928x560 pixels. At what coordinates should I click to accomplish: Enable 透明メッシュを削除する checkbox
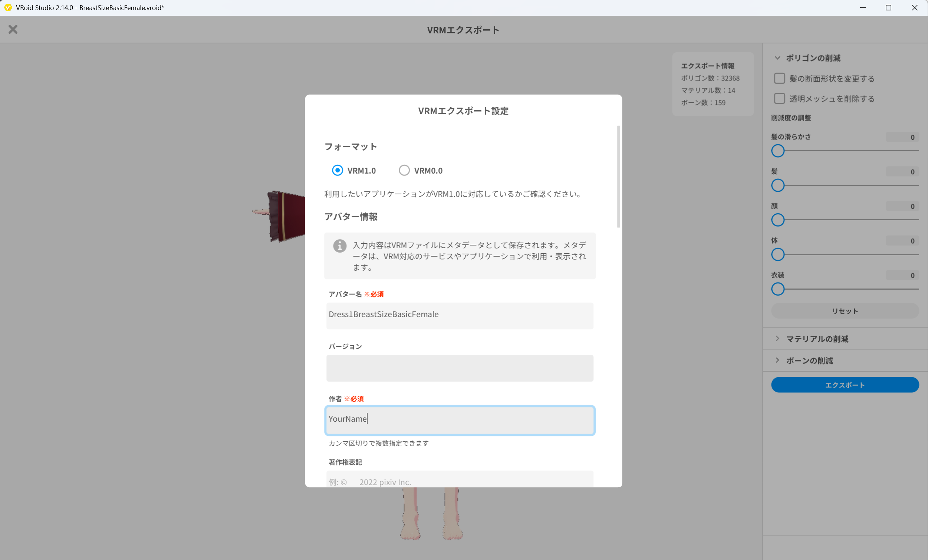[x=779, y=99]
